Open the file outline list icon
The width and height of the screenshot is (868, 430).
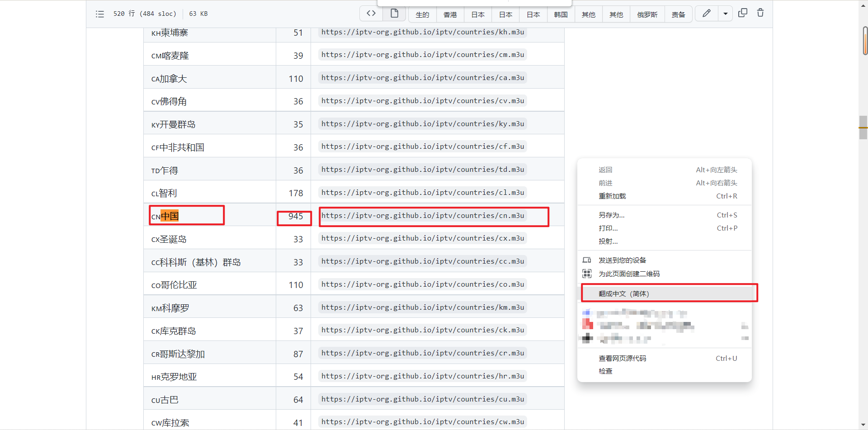pyautogui.click(x=100, y=14)
